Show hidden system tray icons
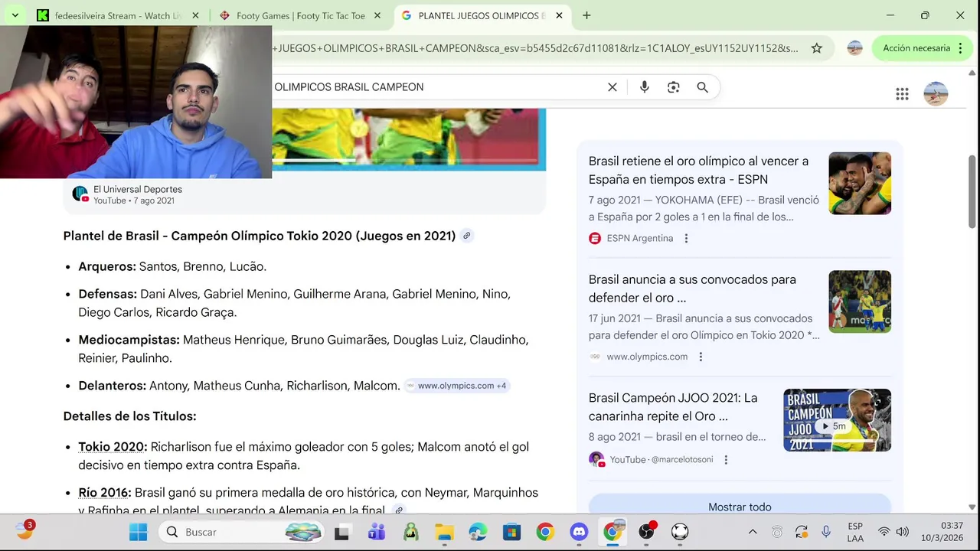 (753, 532)
